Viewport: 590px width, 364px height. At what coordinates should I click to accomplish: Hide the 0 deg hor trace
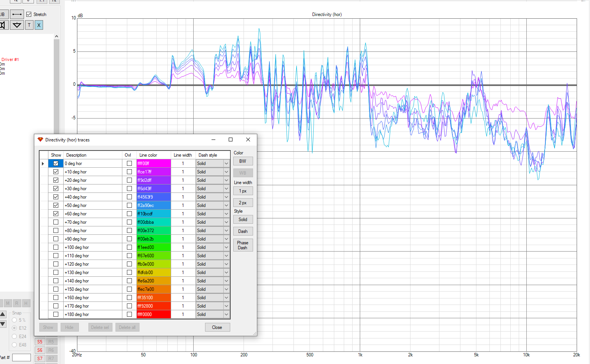[56, 164]
